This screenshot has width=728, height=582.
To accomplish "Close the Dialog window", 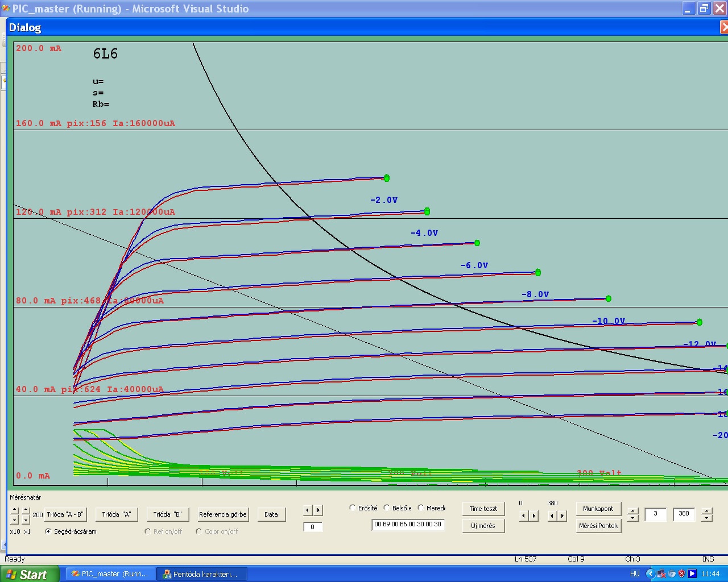I will pos(724,27).
